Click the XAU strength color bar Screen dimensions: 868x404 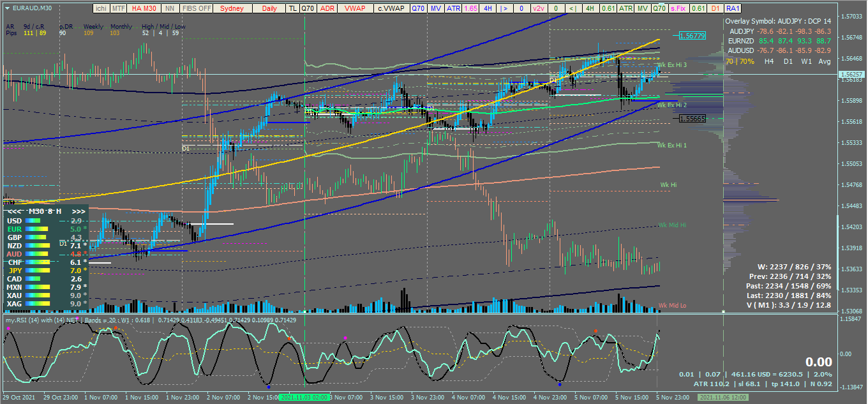pos(37,296)
